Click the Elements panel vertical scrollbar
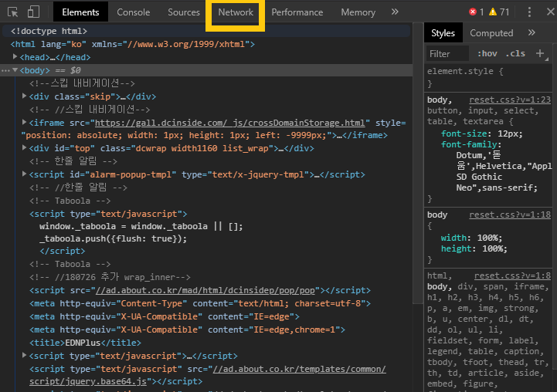This screenshot has height=392, width=557. click(418, 163)
